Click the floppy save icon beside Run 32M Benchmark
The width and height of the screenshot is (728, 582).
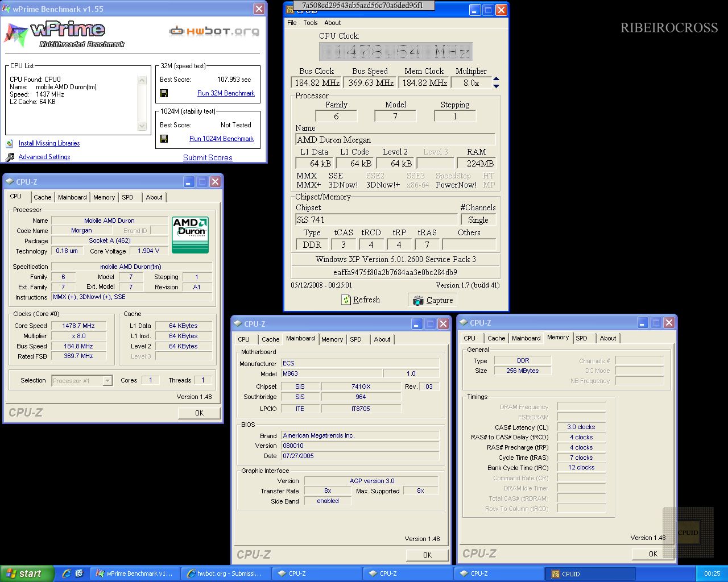click(x=164, y=93)
